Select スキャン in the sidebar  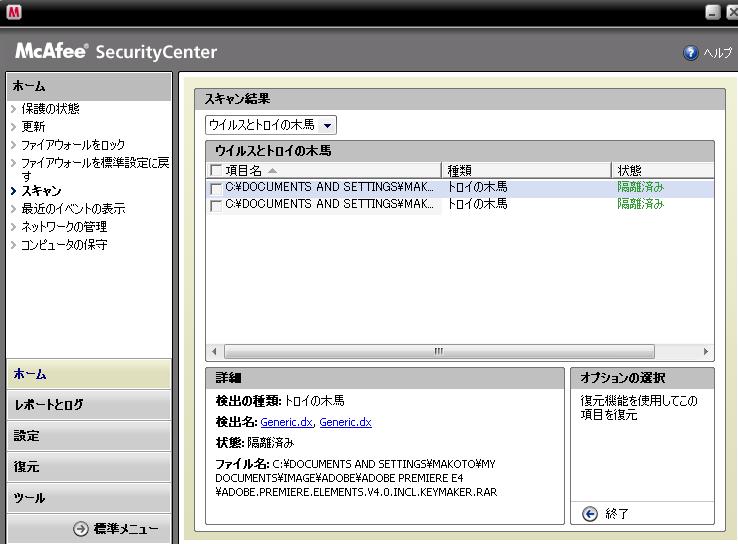(41, 191)
